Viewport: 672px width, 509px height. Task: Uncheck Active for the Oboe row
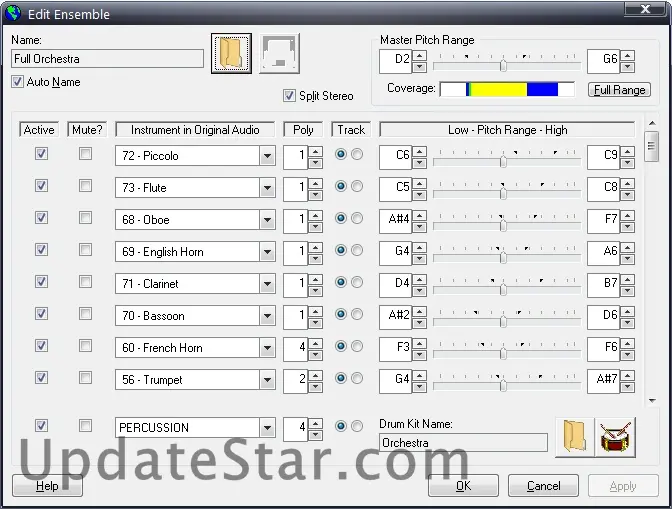(42, 218)
